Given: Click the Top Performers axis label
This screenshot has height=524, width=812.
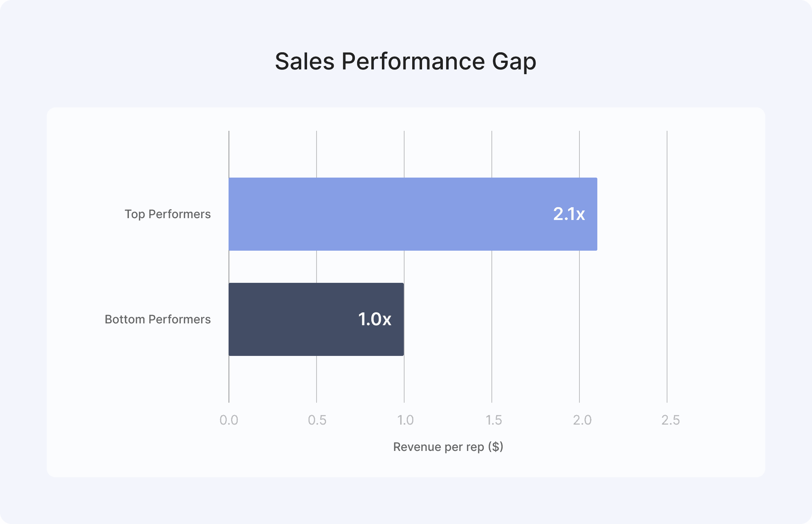Looking at the screenshot, I should 168,214.
